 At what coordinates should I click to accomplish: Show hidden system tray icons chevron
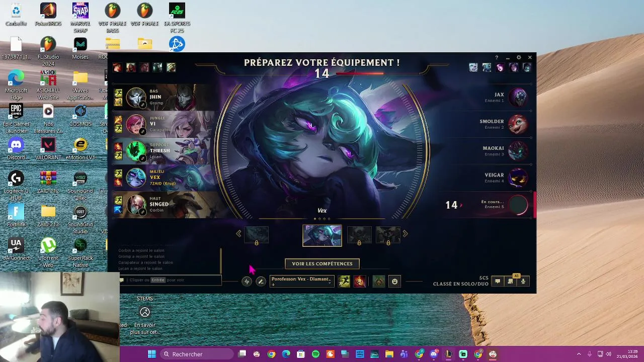click(x=579, y=354)
